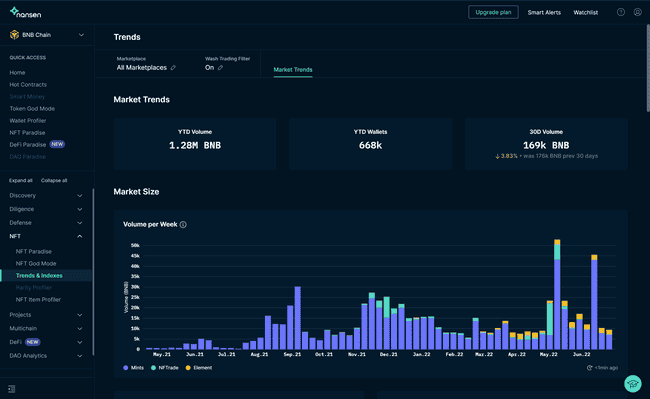Click the Volume per Week info icon
Viewport: 650px width, 399px height.
click(x=183, y=225)
